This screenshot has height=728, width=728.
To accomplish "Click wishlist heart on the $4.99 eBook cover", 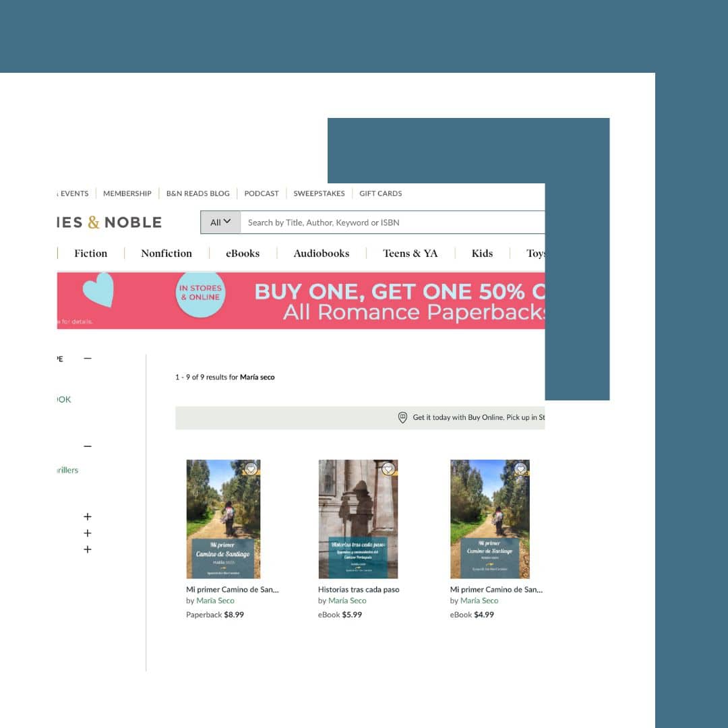I will tap(520, 469).
